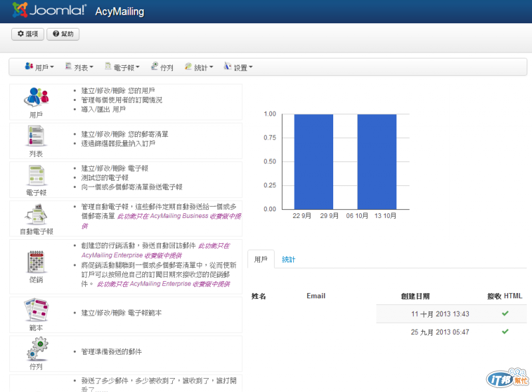Click the newsletter icon in the menu bar
The width and height of the screenshot is (532, 392).
[x=108, y=66]
